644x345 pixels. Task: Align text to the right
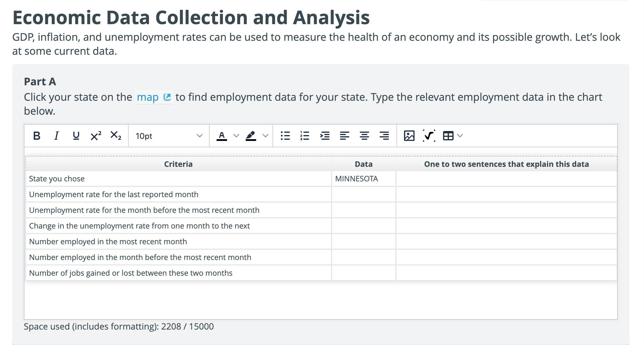tap(384, 136)
